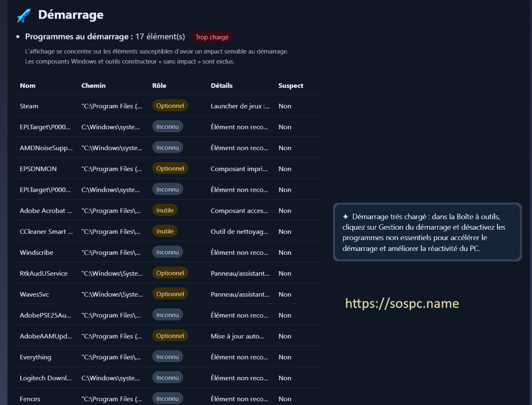The height and width of the screenshot is (405, 532).
Task: Click the Everything program name
Action: [35, 357]
